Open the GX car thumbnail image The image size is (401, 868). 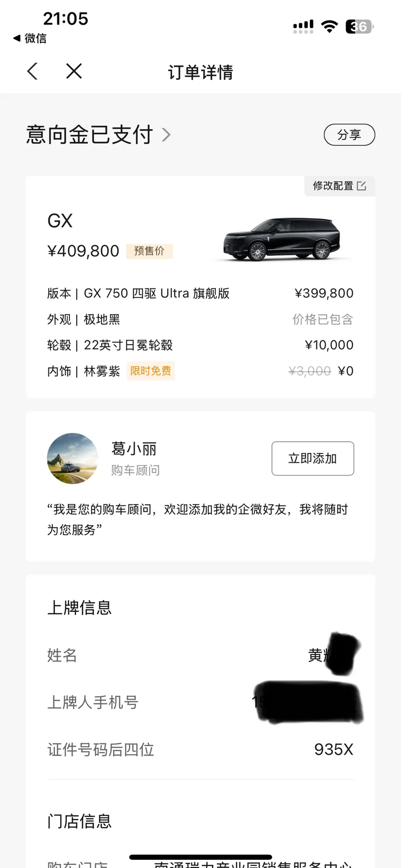point(282,239)
